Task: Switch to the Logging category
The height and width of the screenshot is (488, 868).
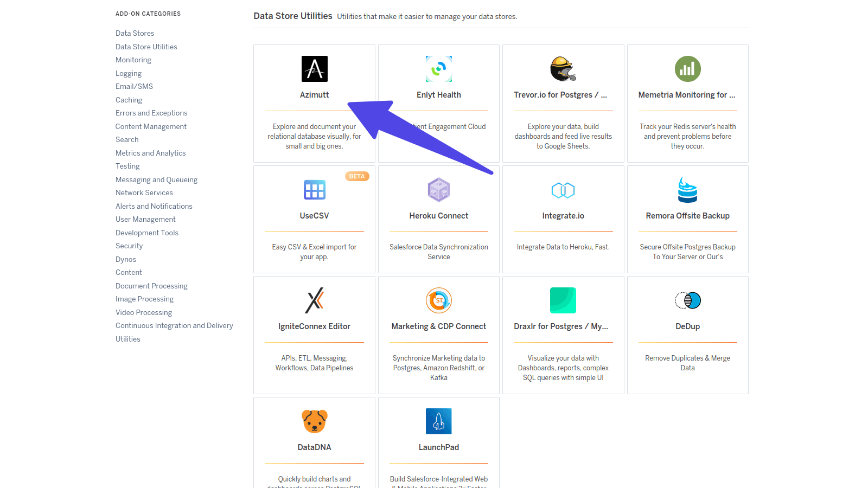Action: coord(129,73)
